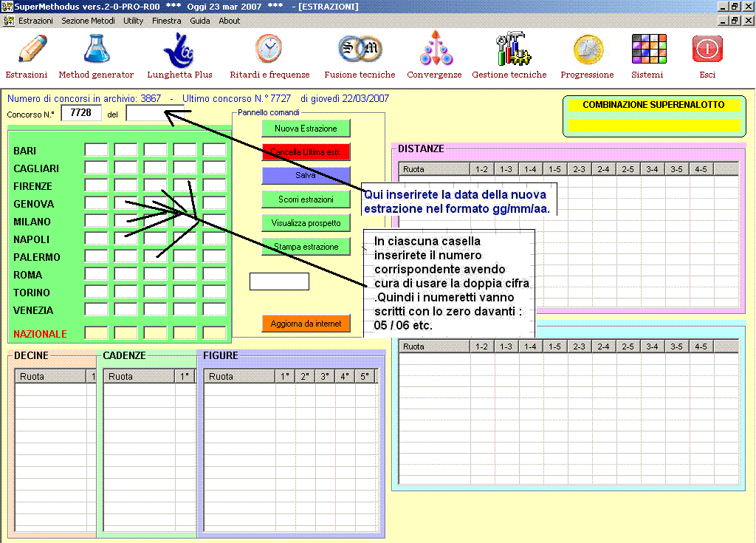Click the 1-2 header in the DISTANZE table

tap(481, 169)
